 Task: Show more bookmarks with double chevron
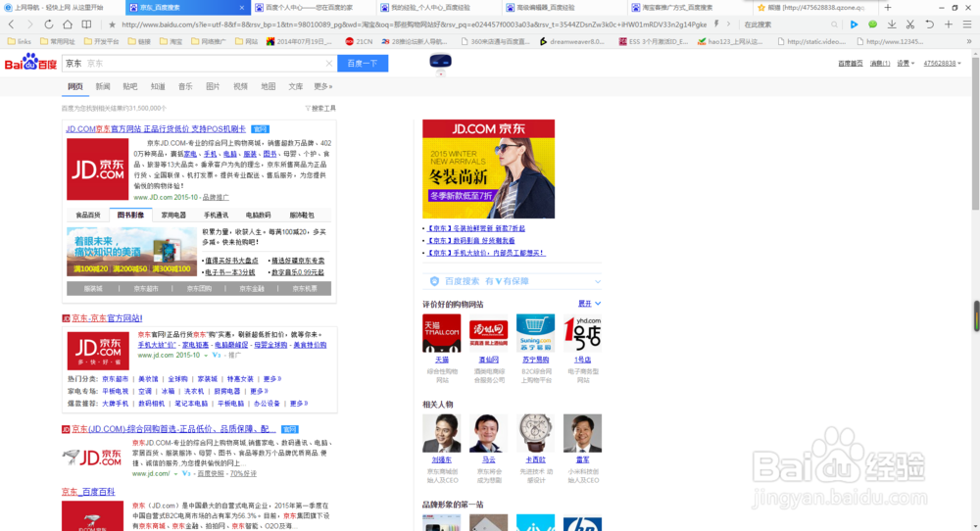(x=969, y=41)
